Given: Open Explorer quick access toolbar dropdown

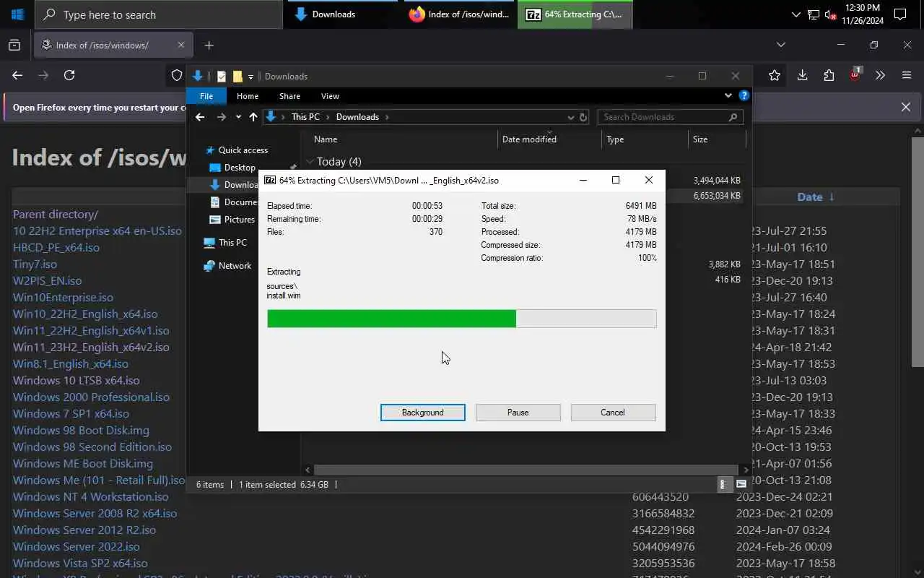Looking at the screenshot, I should pos(250,77).
